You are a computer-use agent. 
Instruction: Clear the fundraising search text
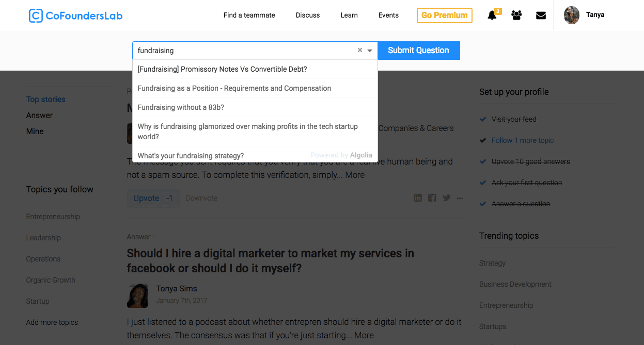point(360,51)
